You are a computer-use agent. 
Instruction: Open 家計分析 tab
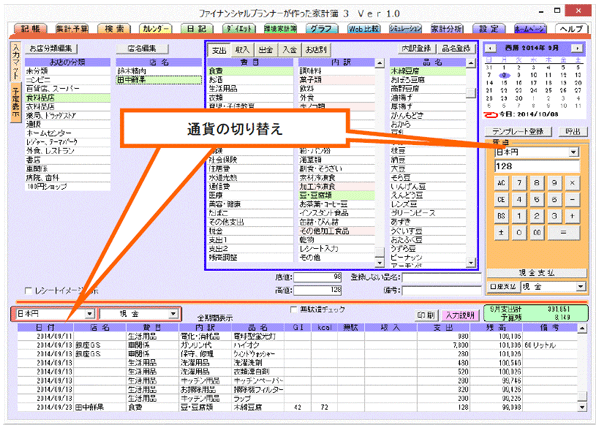coord(447,29)
